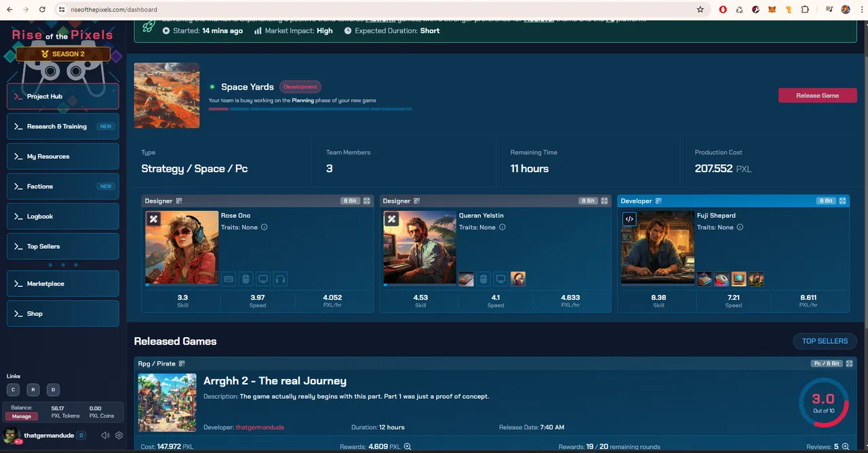This screenshot has height=453, width=868.
Task: Open My Resources menu item
Action: coord(63,156)
